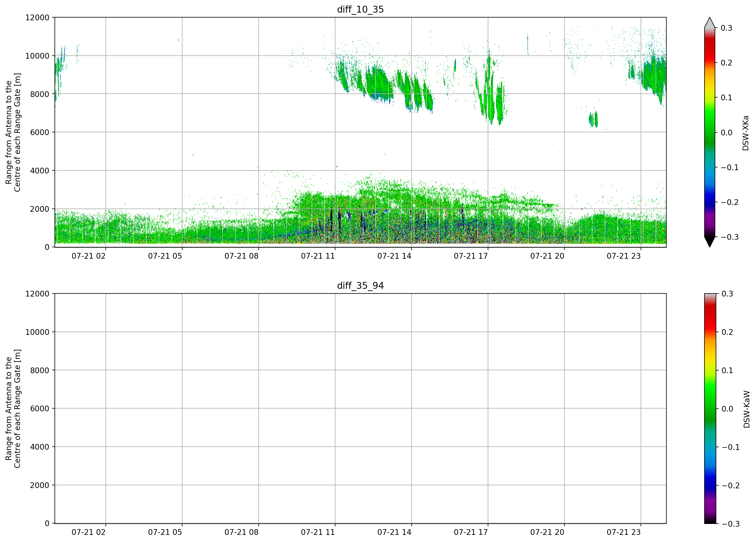Click the 0 y-tick of diff_35_94 plot

pos(47,524)
